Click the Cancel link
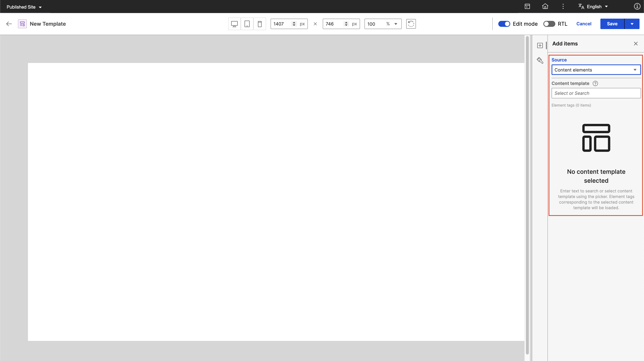The width and height of the screenshot is (644, 361). tap(584, 24)
